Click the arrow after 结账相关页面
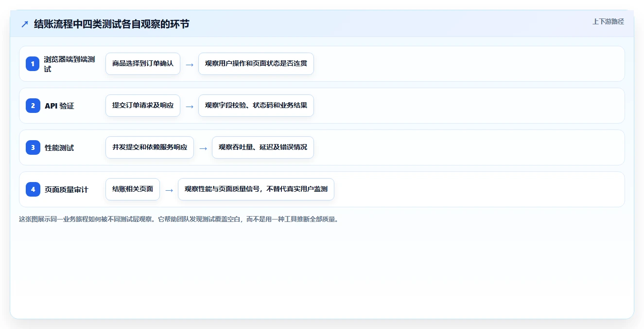644x329 pixels. 169,190
